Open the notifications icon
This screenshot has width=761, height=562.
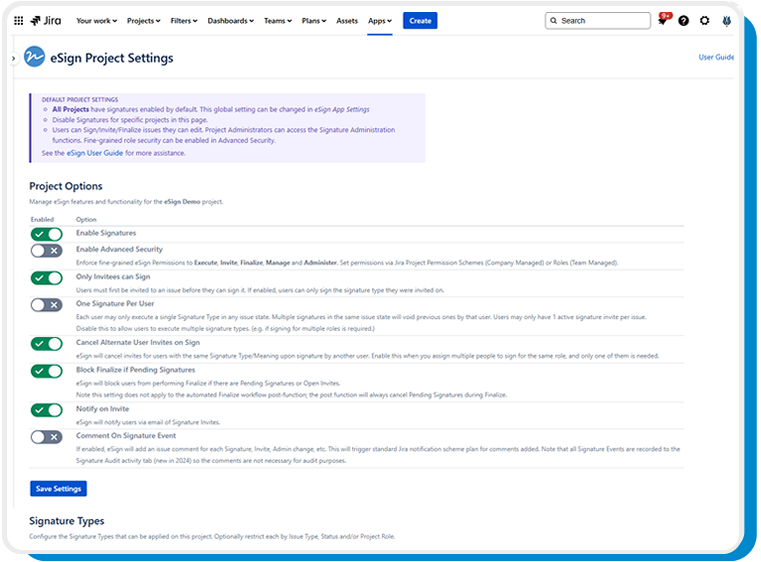[x=662, y=20]
